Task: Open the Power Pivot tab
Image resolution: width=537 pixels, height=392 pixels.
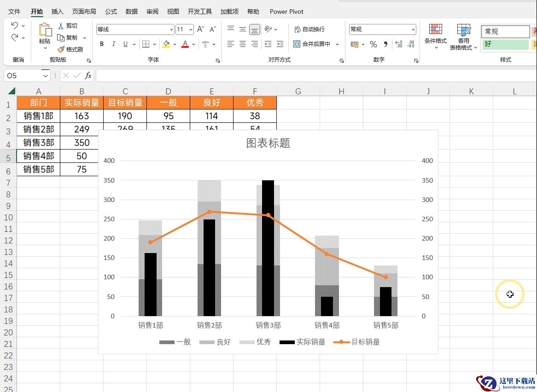Action: [x=286, y=12]
